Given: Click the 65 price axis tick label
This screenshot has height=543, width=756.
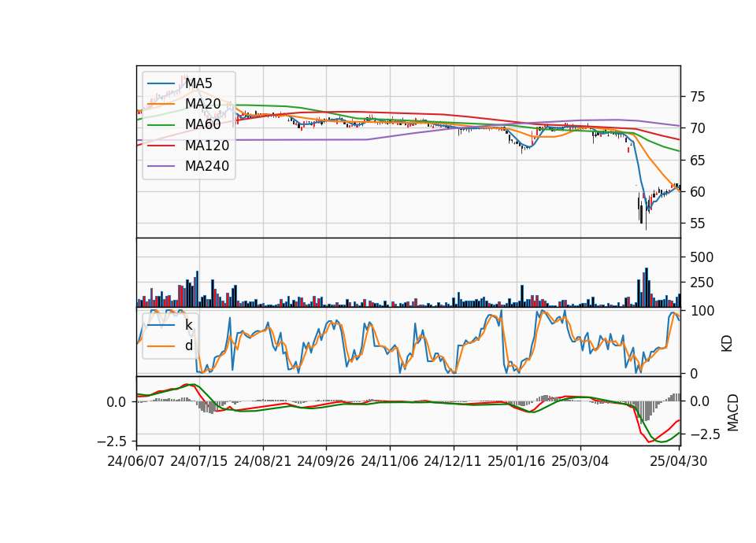Looking at the screenshot, I should point(697,161).
